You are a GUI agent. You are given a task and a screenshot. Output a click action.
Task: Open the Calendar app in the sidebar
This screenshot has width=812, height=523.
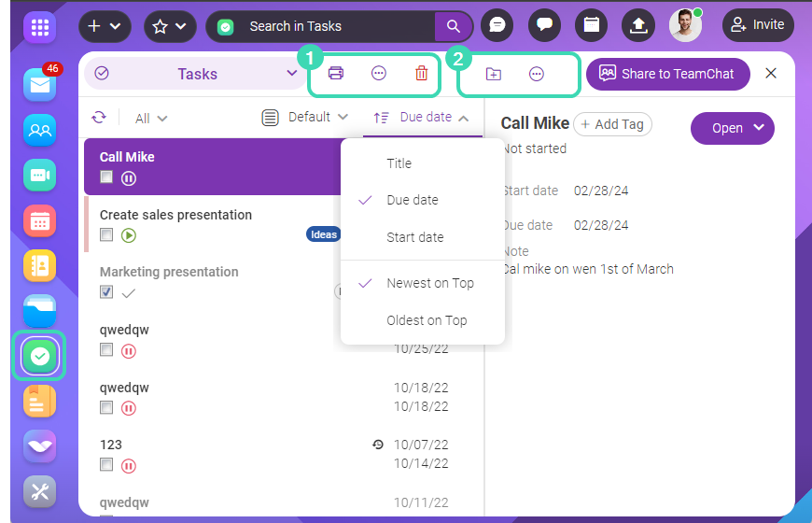[x=39, y=220]
